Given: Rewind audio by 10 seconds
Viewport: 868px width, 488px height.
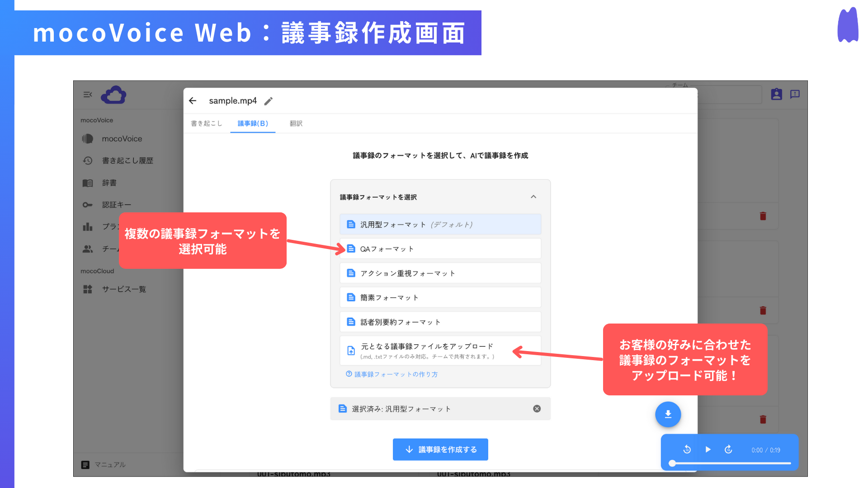Looking at the screenshot, I should (x=687, y=450).
